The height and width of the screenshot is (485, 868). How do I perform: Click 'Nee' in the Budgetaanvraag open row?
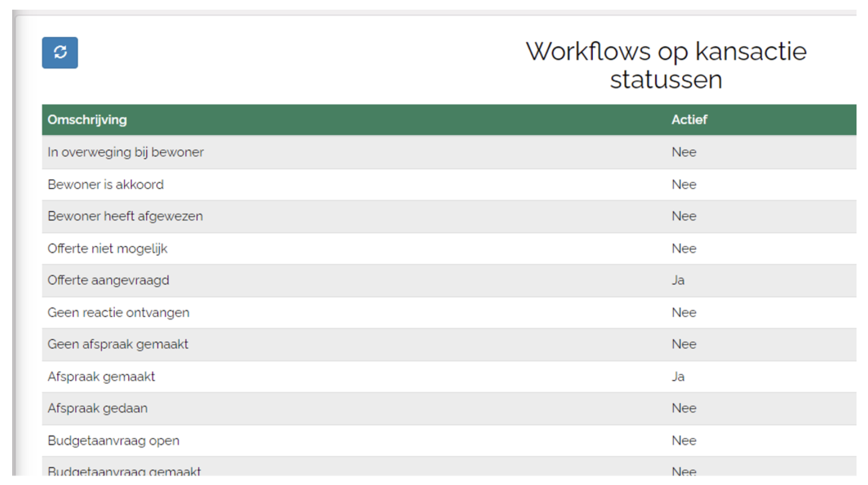(x=683, y=441)
